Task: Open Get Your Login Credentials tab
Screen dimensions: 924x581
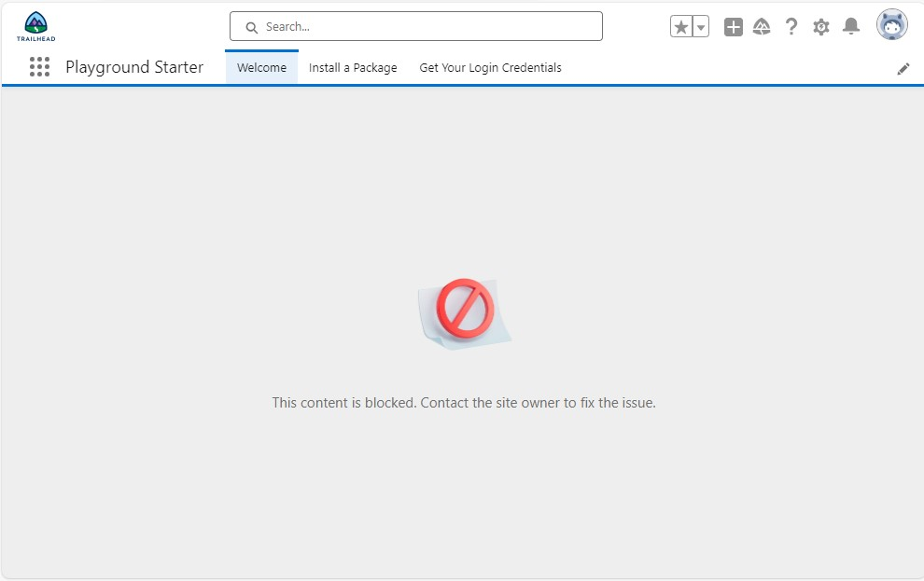Action: coord(490,68)
